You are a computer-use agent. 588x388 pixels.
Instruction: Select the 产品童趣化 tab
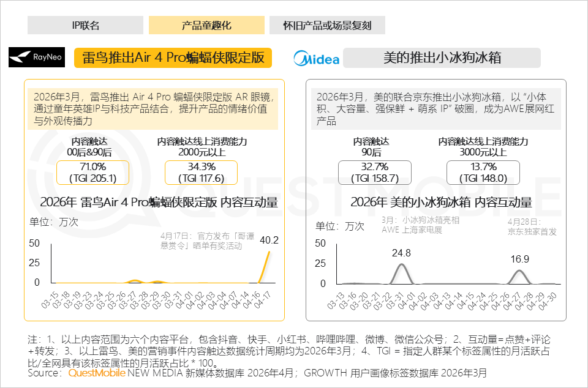click(x=206, y=25)
